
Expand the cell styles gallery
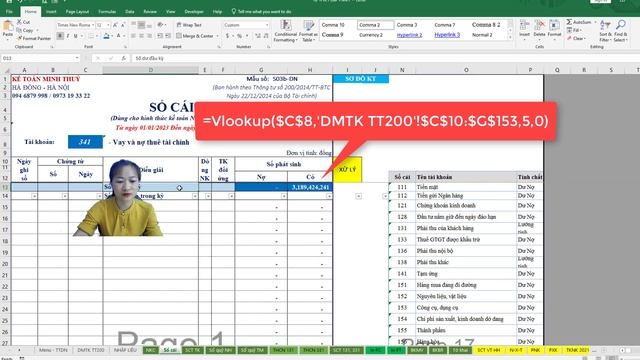[510, 38]
